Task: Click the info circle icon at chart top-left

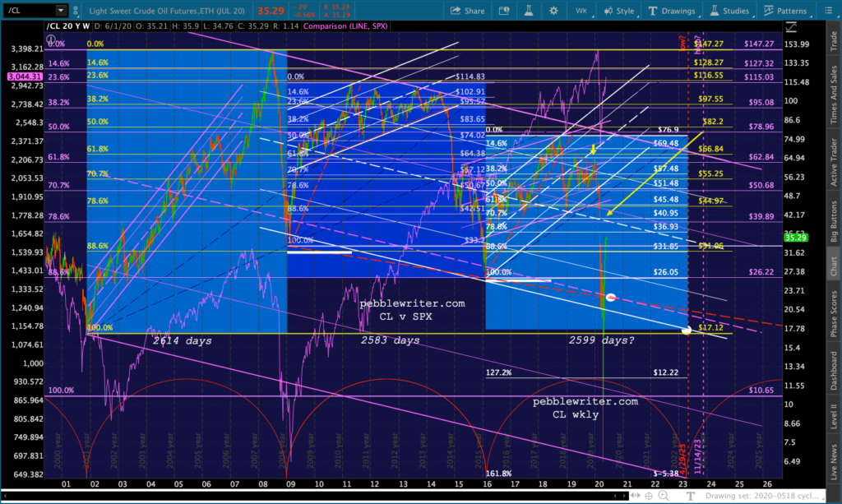Action: (50, 39)
